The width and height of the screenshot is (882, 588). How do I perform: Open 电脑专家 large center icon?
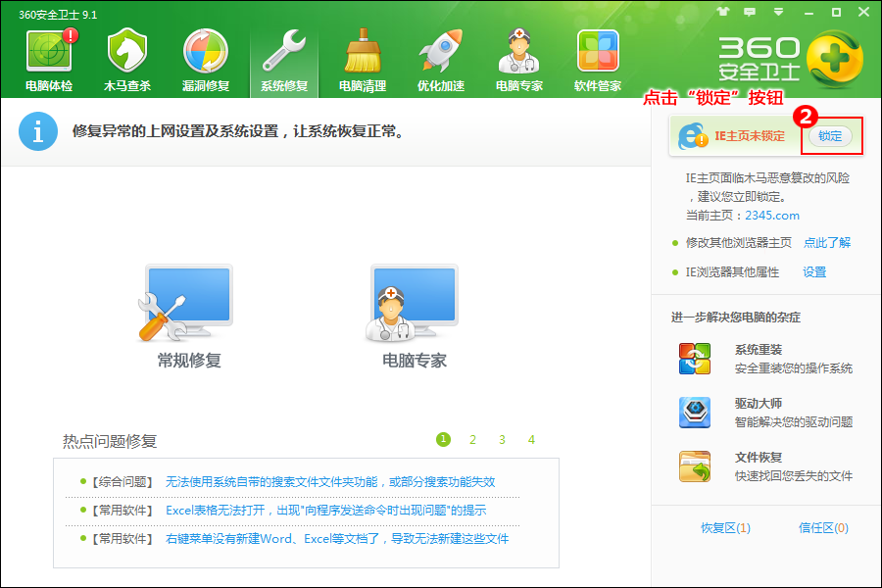click(x=413, y=303)
